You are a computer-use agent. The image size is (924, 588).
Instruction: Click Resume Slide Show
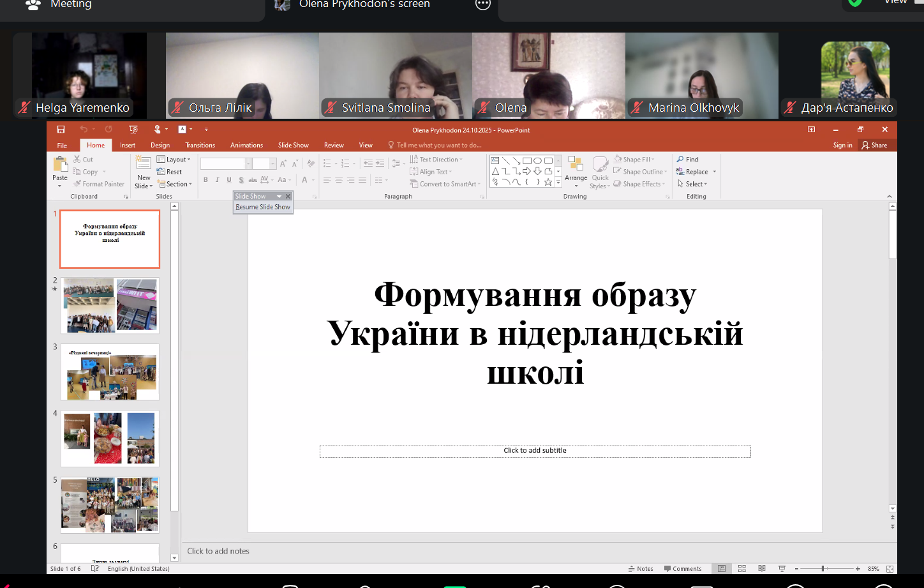(262, 207)
